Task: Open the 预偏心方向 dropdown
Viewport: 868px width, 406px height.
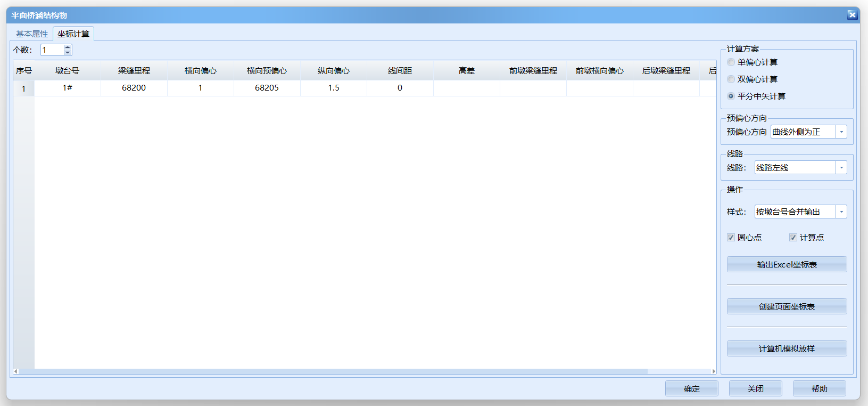Action: tap(841, 132)
